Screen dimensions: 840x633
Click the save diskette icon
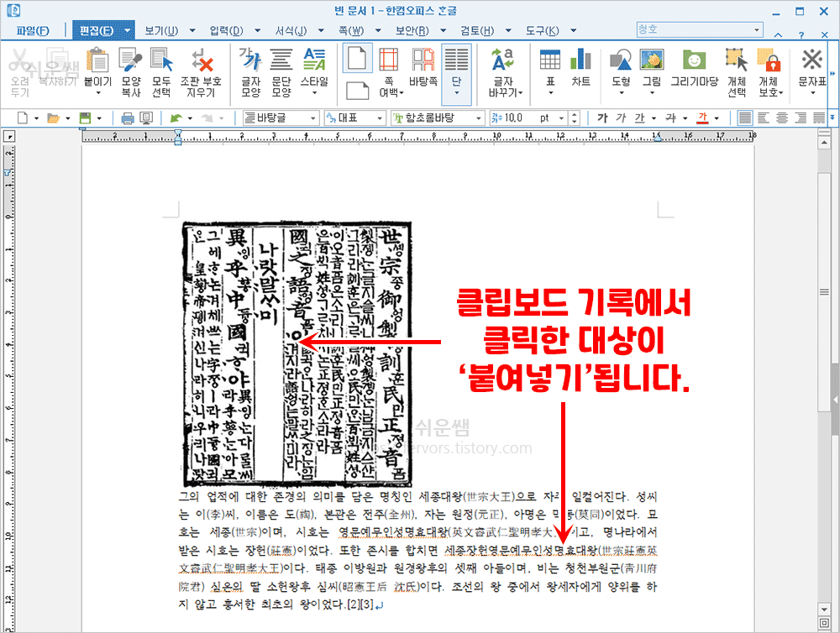pos(85,118)
